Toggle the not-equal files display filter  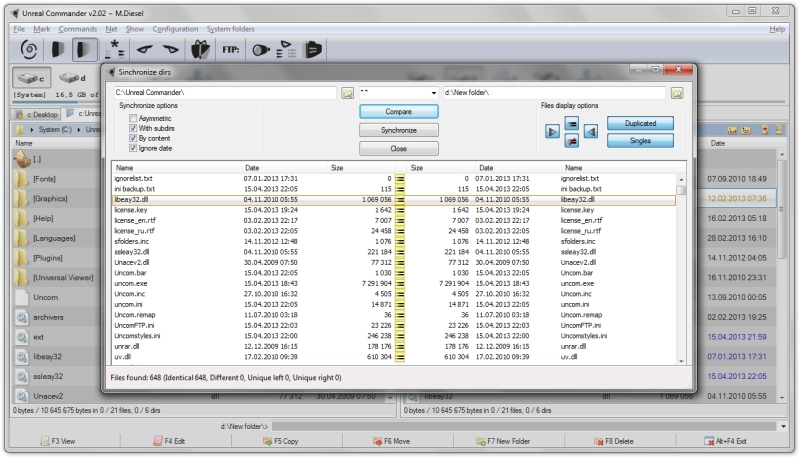coord(571,141)
